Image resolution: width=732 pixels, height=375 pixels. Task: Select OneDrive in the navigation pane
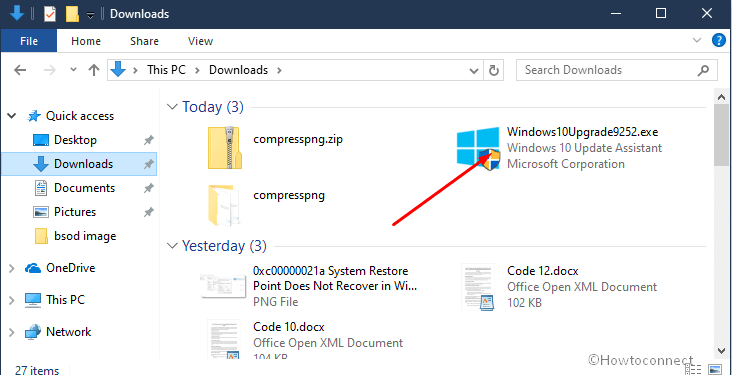(70, 268)
